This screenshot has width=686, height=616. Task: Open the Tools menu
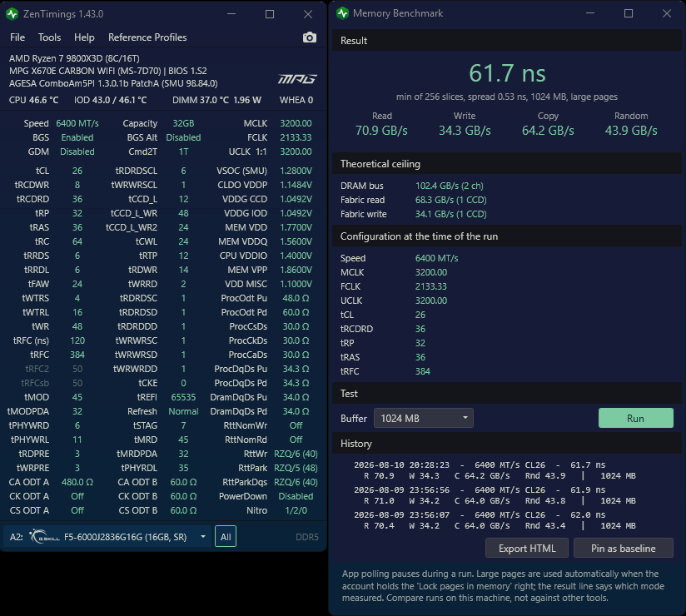tap(49, 37)
